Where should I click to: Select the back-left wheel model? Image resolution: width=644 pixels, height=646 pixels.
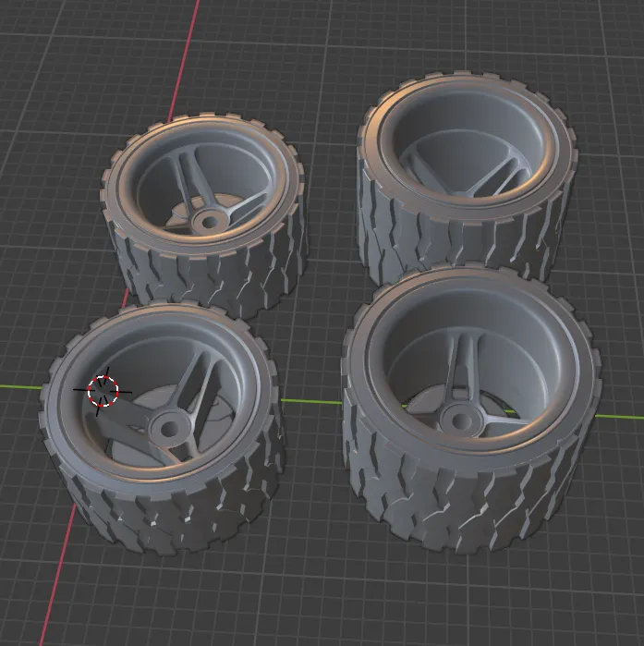(203, 214)
